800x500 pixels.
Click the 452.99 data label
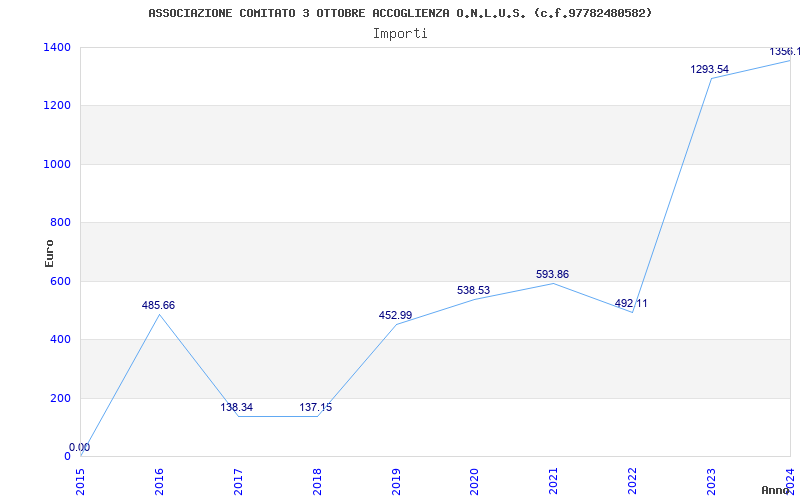click(x=395, y=315)
